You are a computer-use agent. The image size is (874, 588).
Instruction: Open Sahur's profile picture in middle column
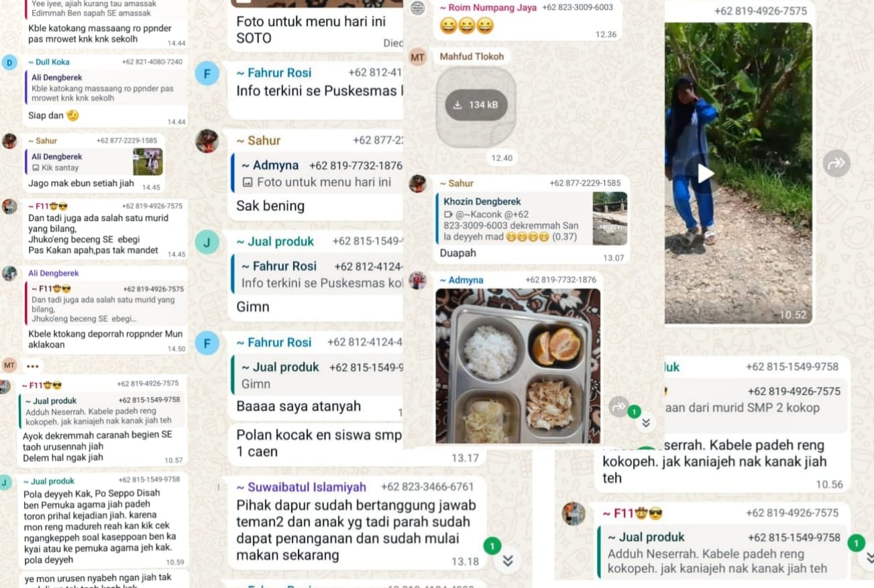(x=207, y=141)
